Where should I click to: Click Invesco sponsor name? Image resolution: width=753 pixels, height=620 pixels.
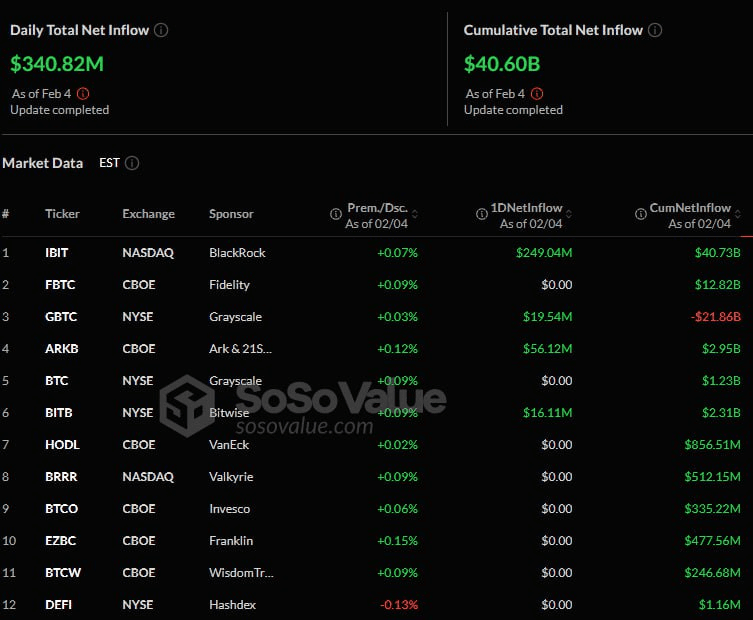point(230,509)
